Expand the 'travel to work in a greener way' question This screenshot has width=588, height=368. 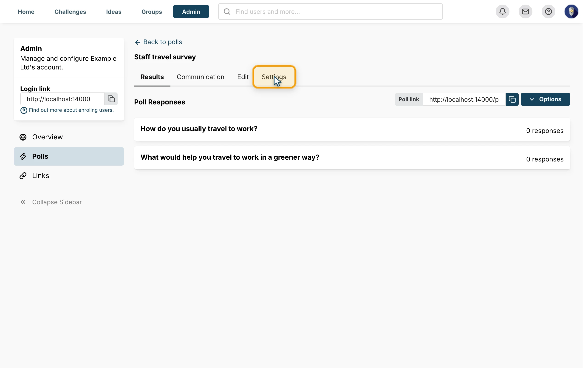click(x=352, y=158)
